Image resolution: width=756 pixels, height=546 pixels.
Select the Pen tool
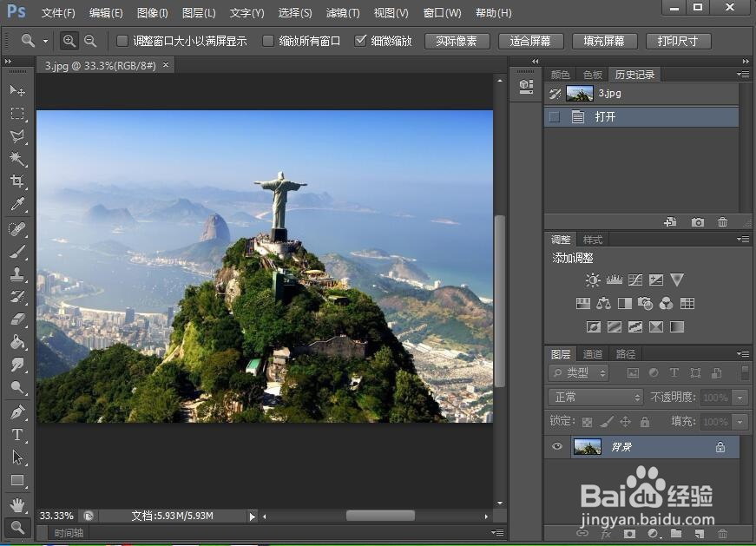pos(17,412)
